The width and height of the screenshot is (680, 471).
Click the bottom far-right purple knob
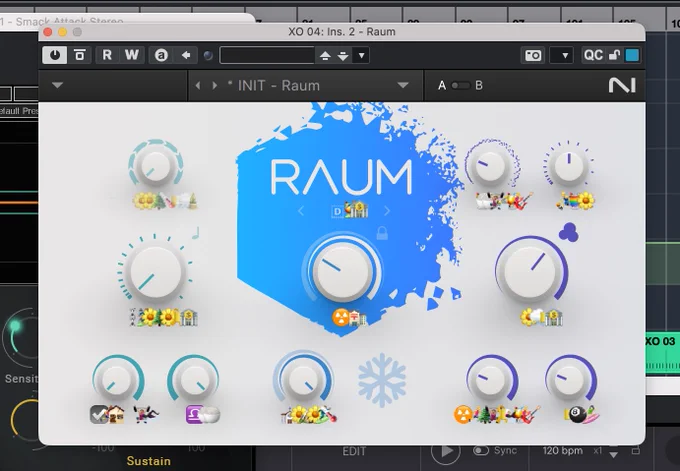(x=570, y=380)
